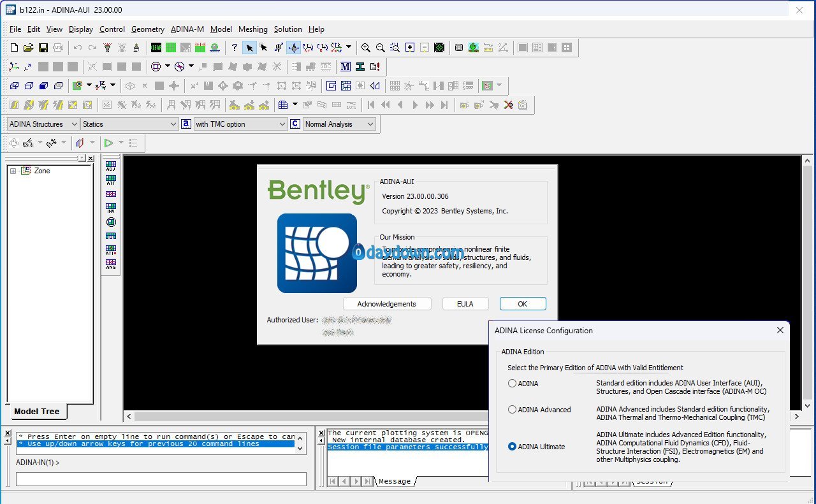Close the ADINA License Configuration dialog

tap(780, 330)
